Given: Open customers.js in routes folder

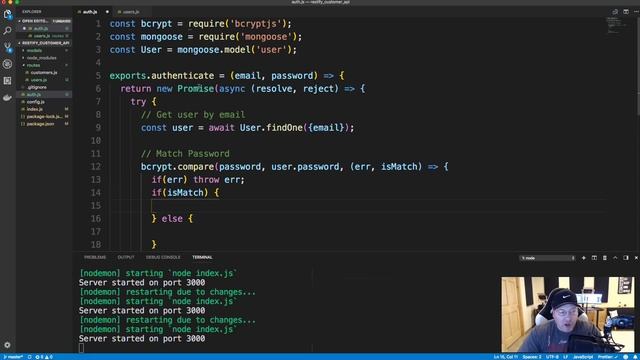Looking at the screenshot, I should (44, 73).
